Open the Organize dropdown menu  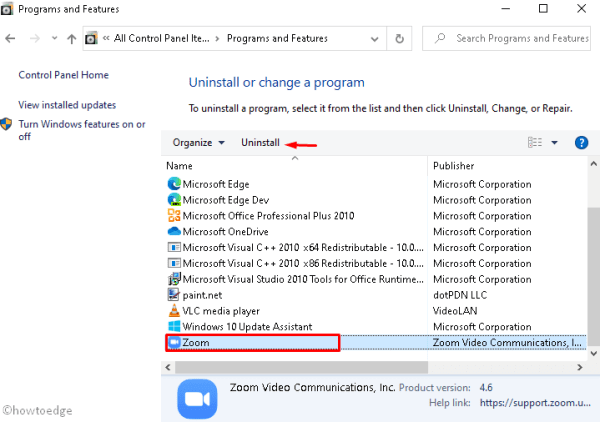click(x=198, y=143)
